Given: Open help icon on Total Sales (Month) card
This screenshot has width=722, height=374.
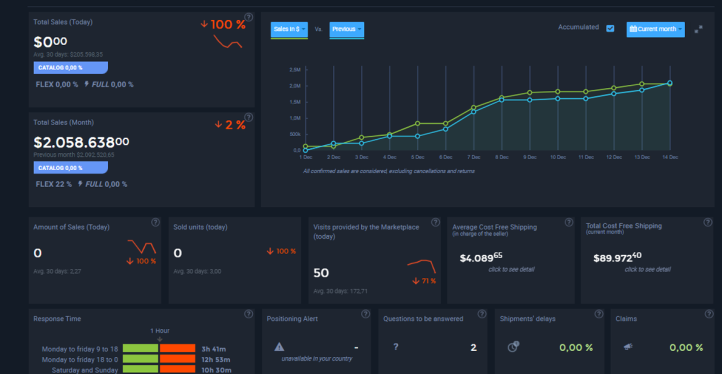Looking at the screenshot, I should (x=248, y=117).
